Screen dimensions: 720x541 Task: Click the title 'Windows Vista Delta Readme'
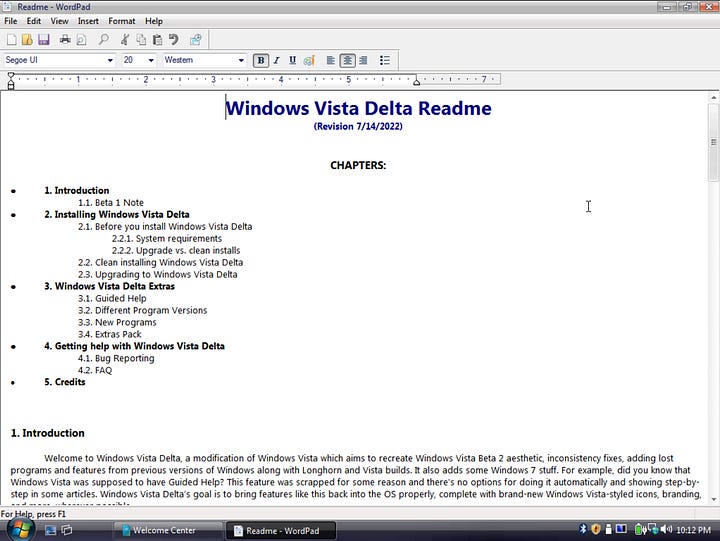click(359, 108)
